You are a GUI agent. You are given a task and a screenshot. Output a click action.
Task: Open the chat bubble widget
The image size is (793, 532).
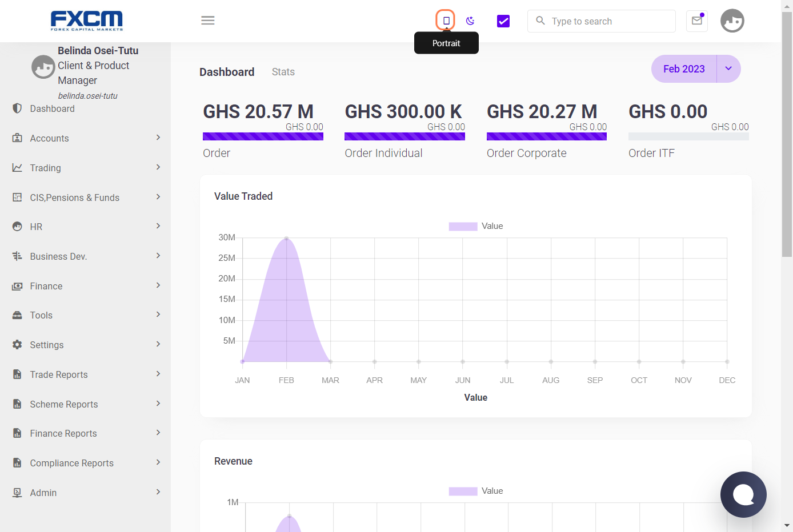(743, 494)
